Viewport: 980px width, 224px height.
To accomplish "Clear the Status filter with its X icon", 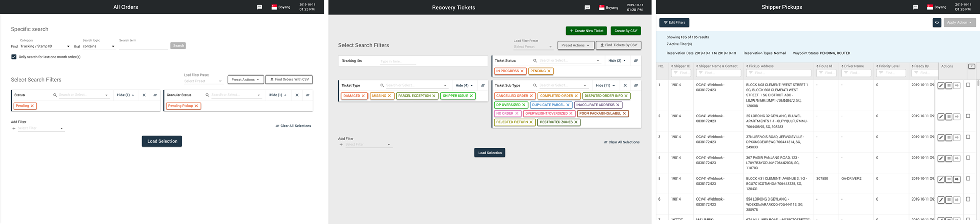I will tap(144, 95).
